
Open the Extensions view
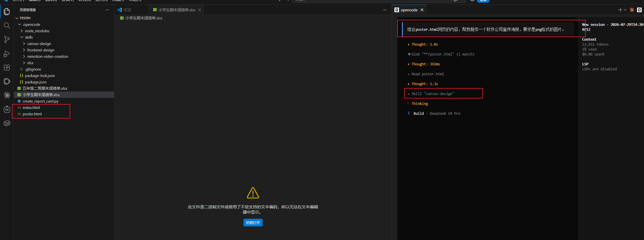point(7,67)
